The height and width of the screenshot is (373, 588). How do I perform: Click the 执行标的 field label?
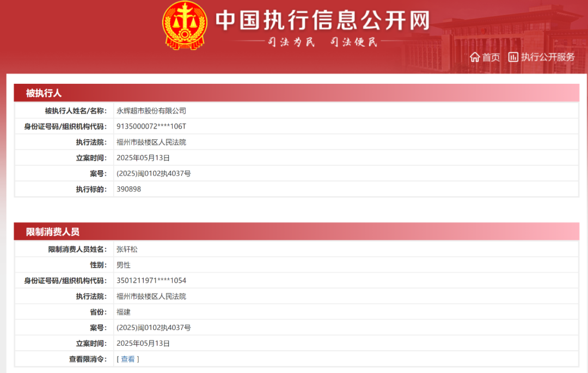coord(91,190)
